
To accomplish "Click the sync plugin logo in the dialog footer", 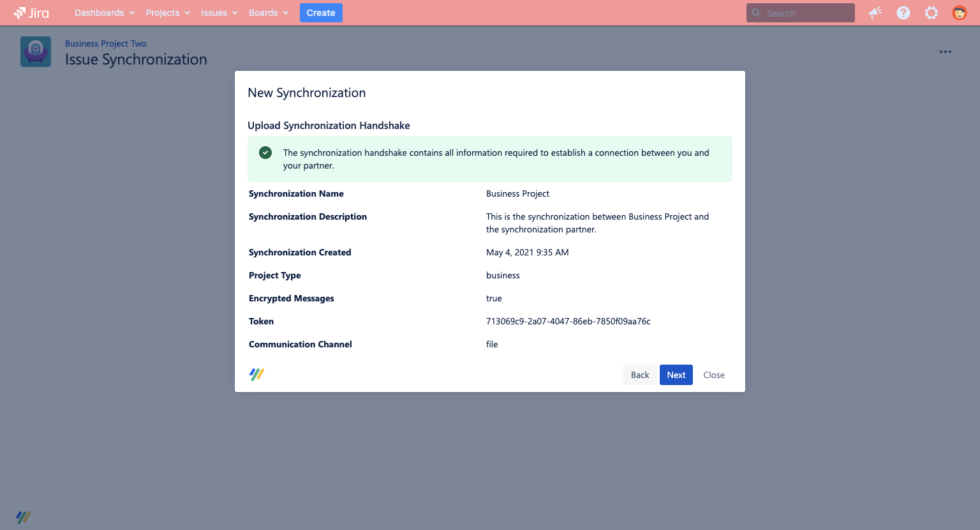I will coord(256,374).
